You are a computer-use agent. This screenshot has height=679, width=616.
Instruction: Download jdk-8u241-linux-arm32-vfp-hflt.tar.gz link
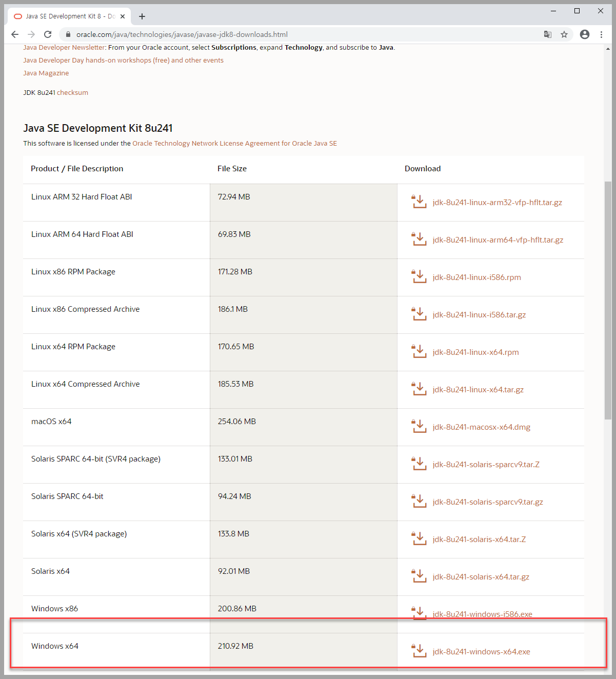pos(497,202)
